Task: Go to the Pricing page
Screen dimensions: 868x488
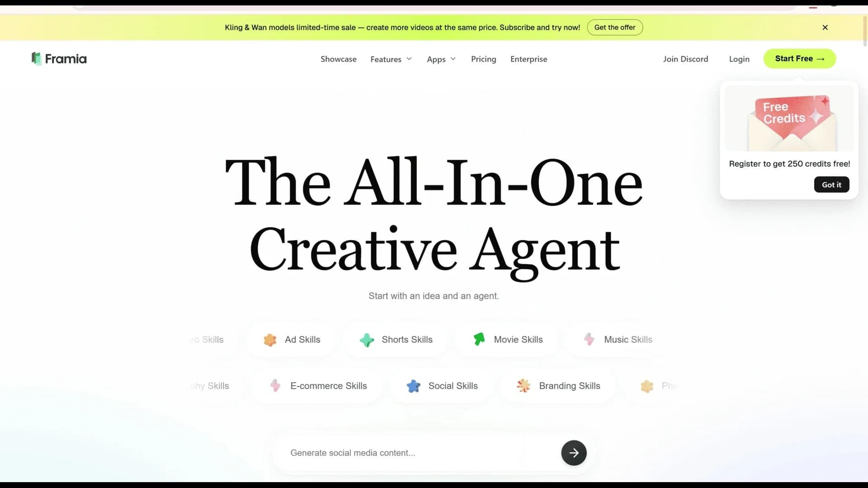Action: tap(483, 59)
